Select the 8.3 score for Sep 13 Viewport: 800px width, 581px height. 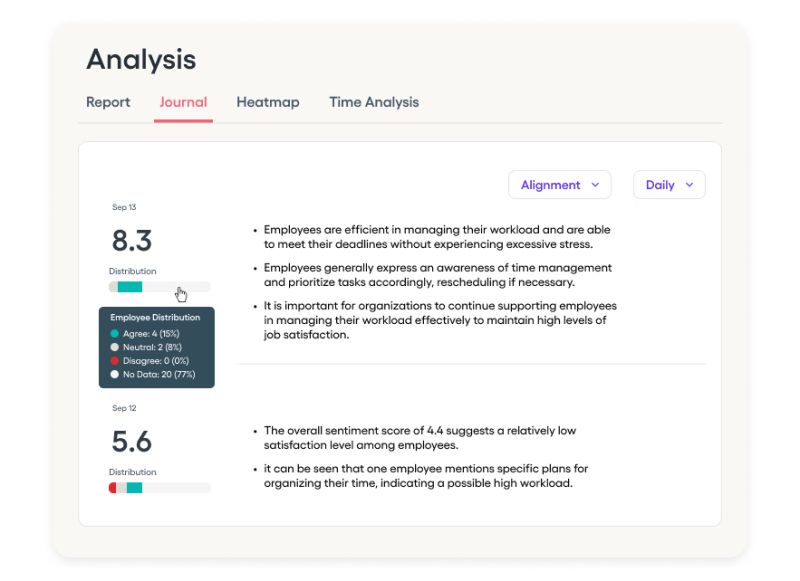[x=131, y=241]
